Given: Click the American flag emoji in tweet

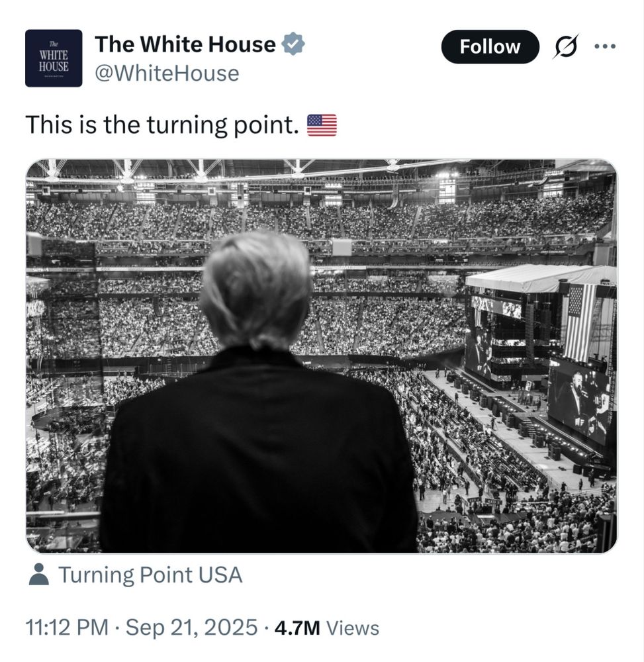Looking at the screenshot, I should (322, 124).
